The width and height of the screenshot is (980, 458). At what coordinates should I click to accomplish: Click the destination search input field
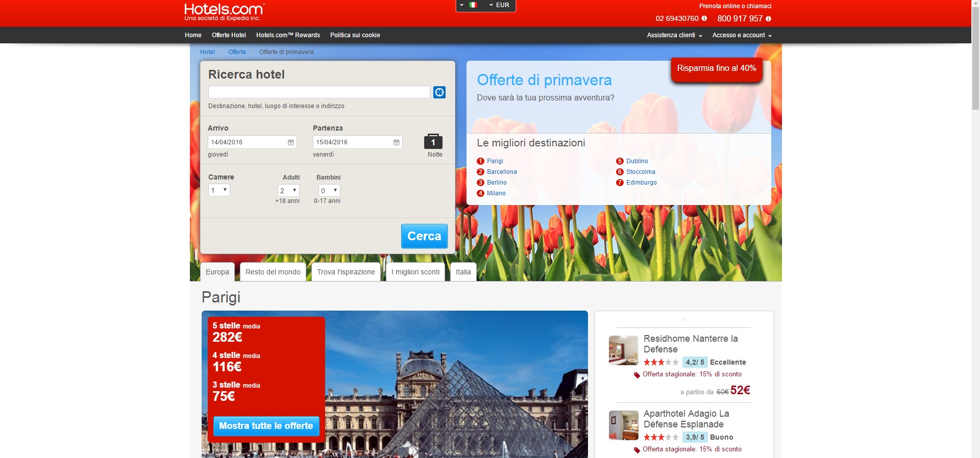point(319,92)
